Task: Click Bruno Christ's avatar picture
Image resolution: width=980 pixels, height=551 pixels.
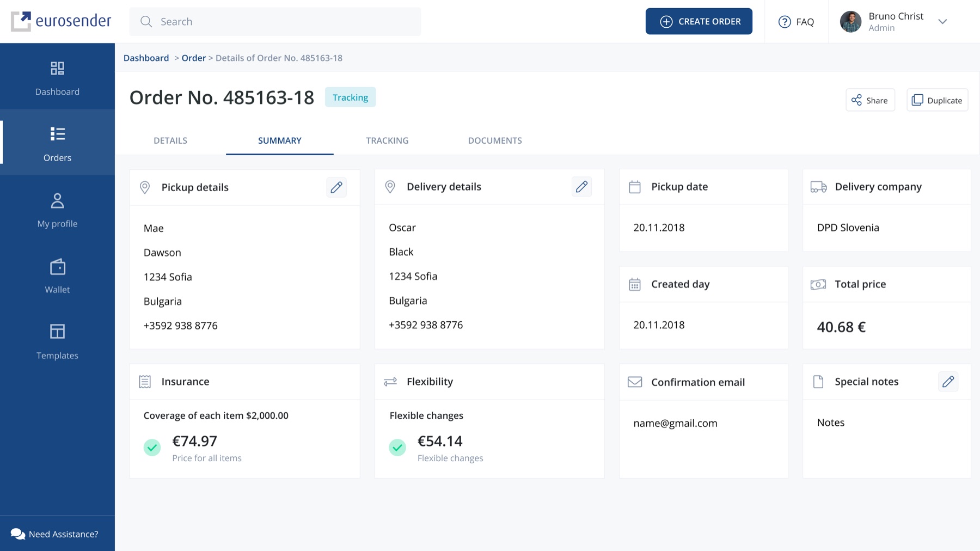Action: [x=850, y=22]
